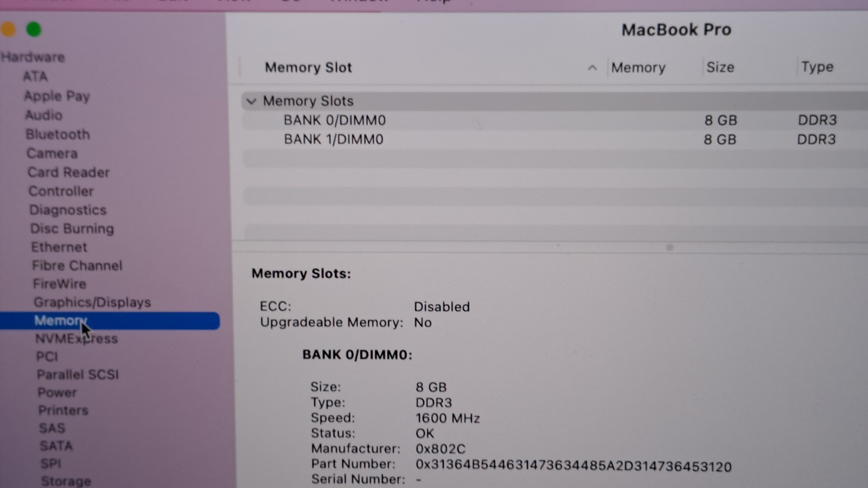The width and height of the screenshot is (868, 488).
Task: Click the split-pane divider handle dot
Action: point(669,247)
